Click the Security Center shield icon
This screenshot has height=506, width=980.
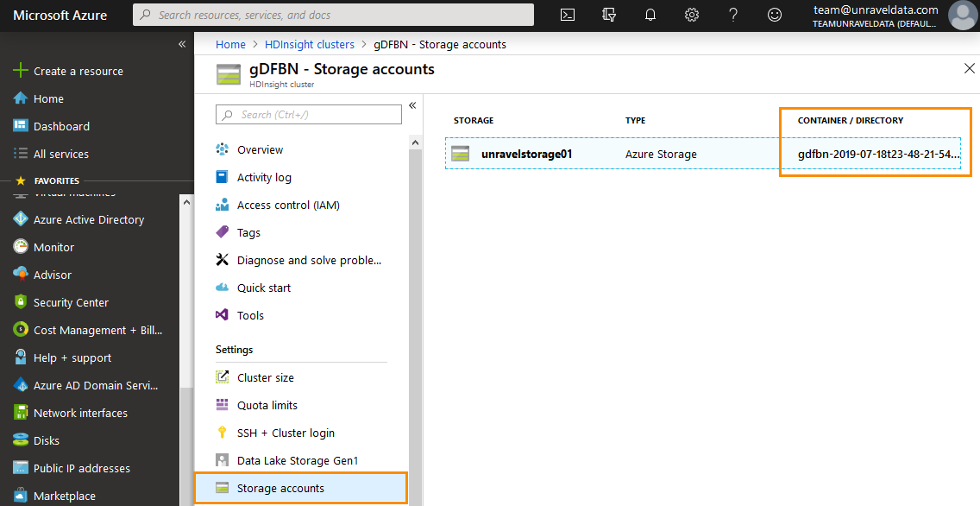[x=21, y=301]
